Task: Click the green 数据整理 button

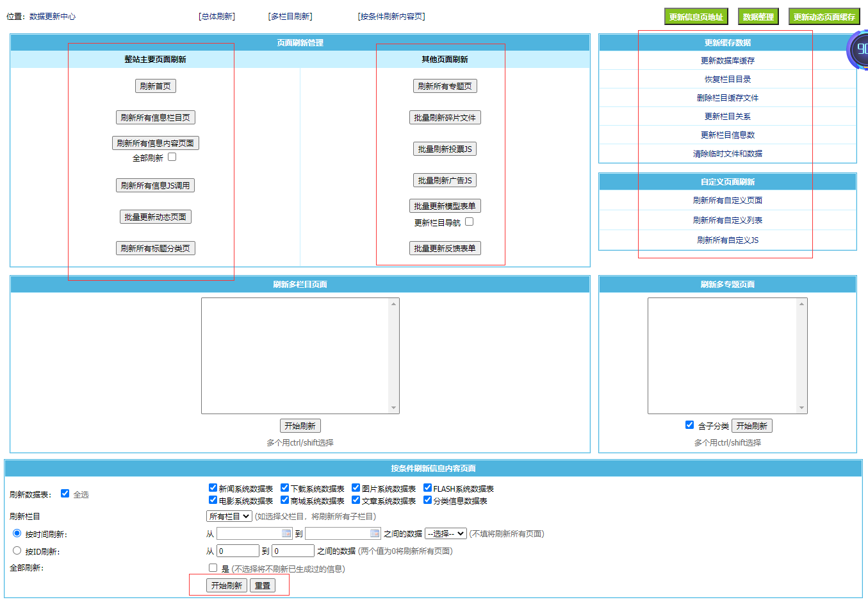Action: (758, 17)
